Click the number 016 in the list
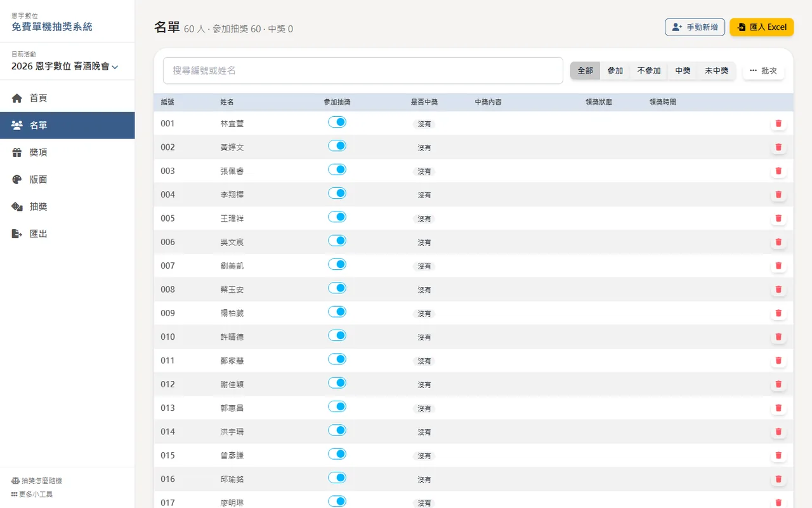Viewport: 812px width, 508px height. coord(167,479)
